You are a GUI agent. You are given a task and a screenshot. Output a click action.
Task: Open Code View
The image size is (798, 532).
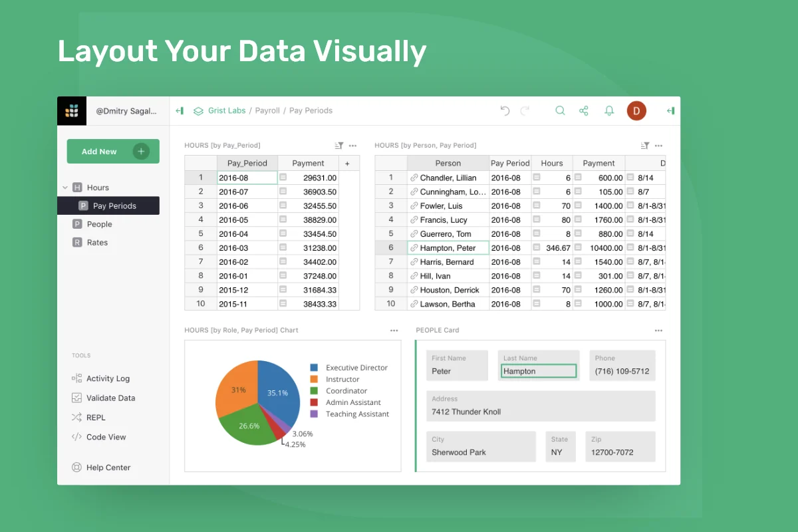106,437
